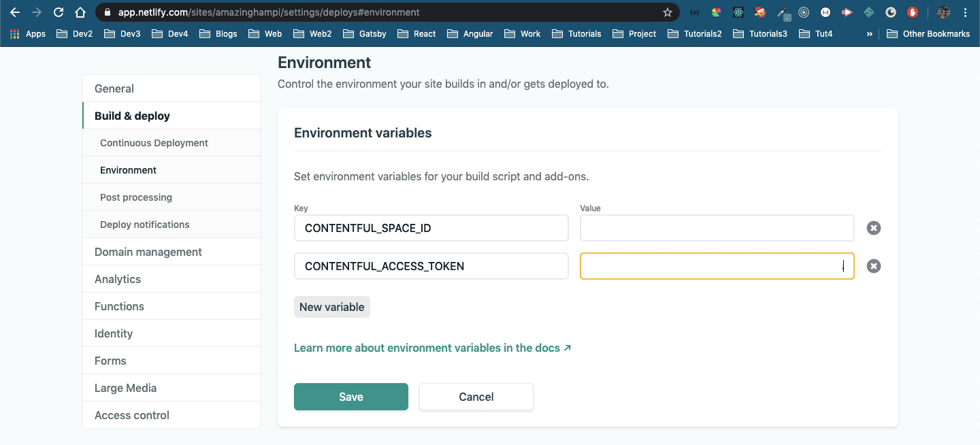980x445 pixels.
Task: Open the Angular bookmarks folder
Action: 470,33
